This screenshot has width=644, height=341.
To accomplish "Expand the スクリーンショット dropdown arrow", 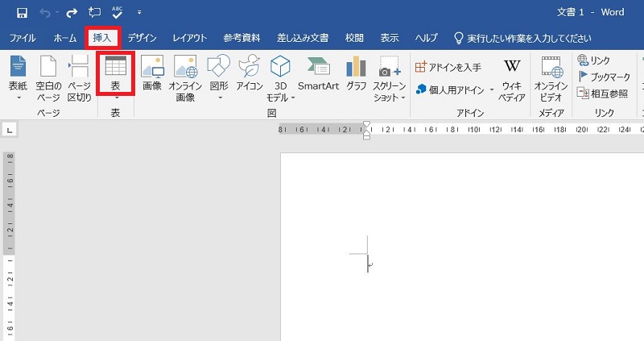I will click(403, 98).
